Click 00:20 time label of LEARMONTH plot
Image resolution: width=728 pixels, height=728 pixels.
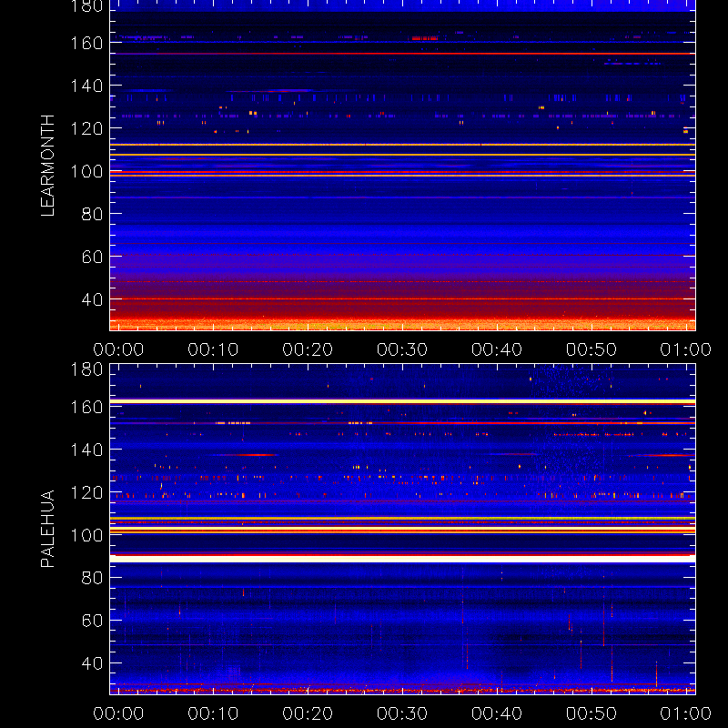(x=308, y=349)
